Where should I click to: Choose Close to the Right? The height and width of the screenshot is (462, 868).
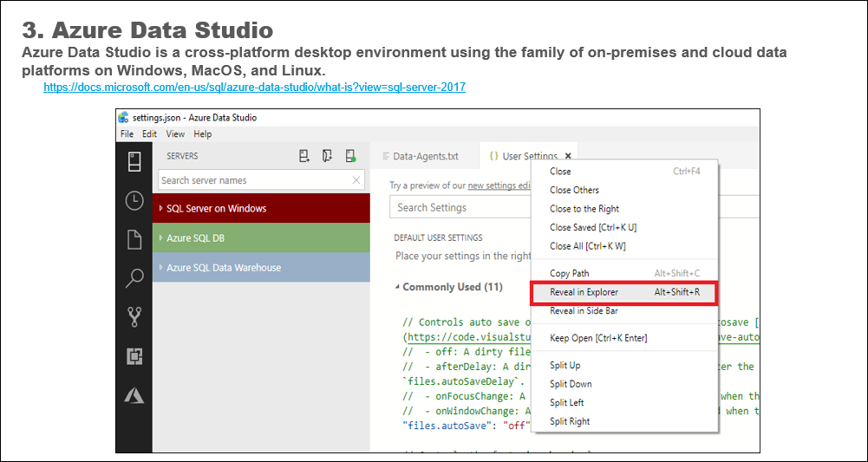(x=624, y=209)
